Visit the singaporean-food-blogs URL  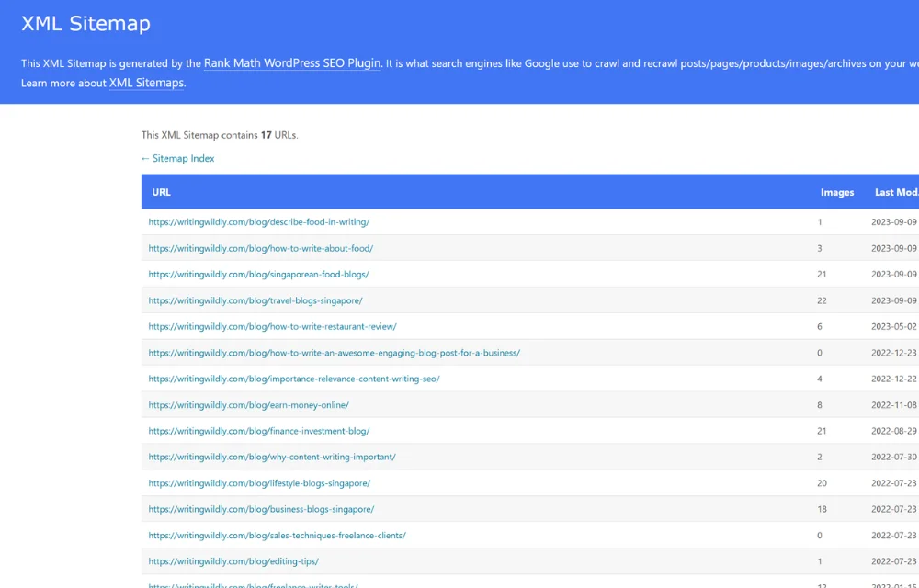pyautogui.click(x=258, y=274)
